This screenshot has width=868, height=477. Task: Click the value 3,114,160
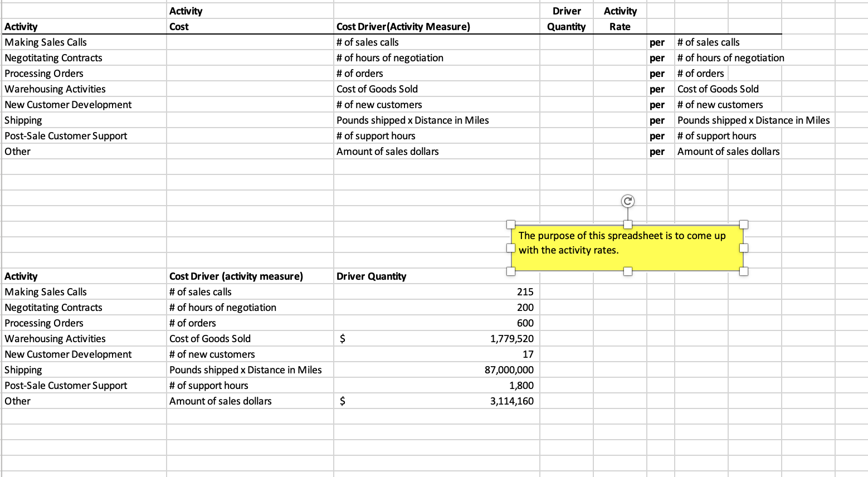point(511,401)
